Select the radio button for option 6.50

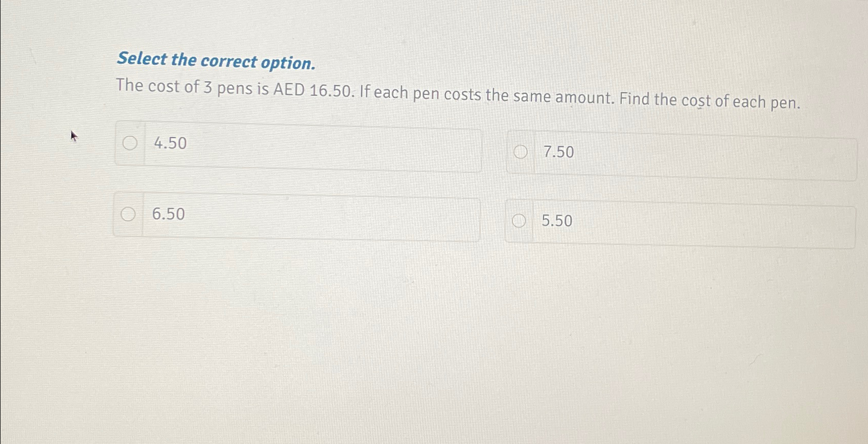[129, 214]
